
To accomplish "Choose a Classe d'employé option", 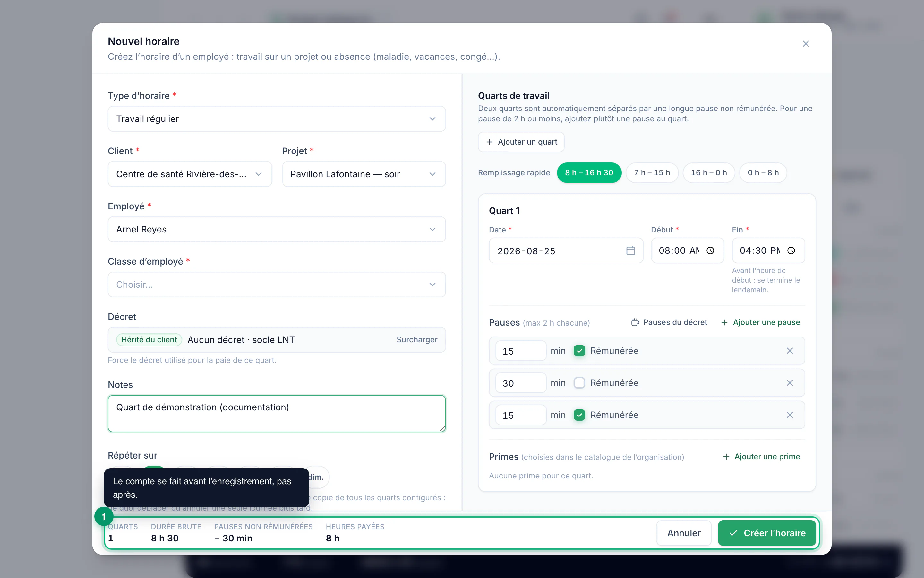I will tap(277, 285).
